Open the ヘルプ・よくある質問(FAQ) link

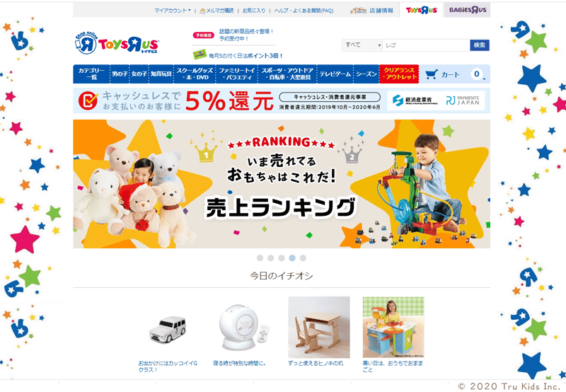(x=304, y=11)
